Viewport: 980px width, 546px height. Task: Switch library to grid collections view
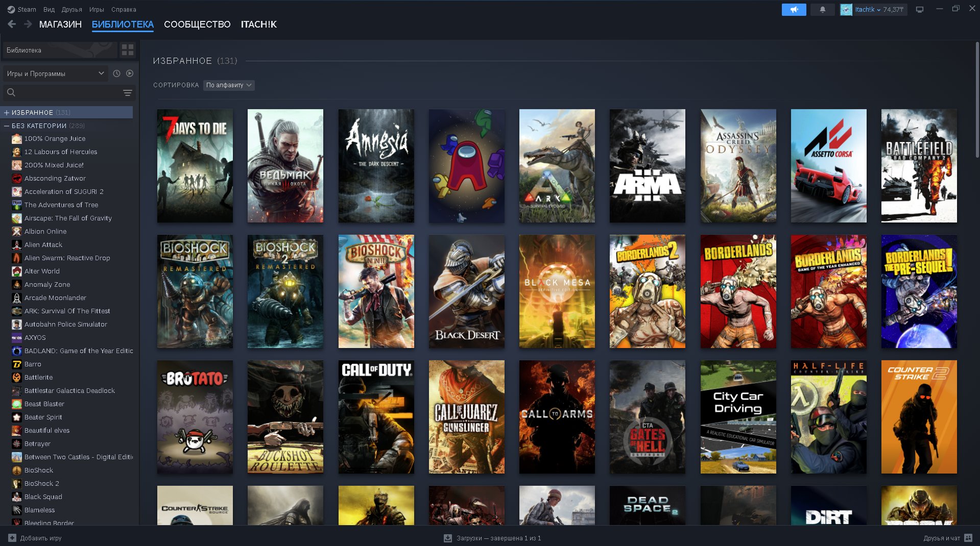pos(128,50)
